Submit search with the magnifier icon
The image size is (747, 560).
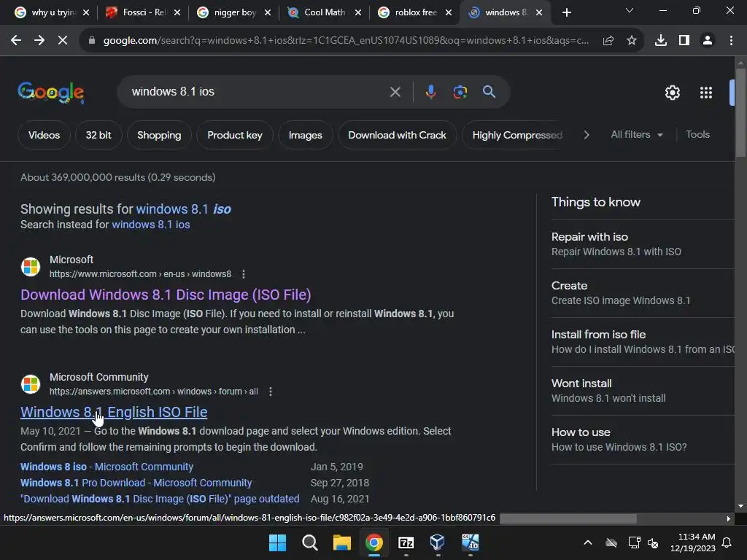tap(489, 91)
